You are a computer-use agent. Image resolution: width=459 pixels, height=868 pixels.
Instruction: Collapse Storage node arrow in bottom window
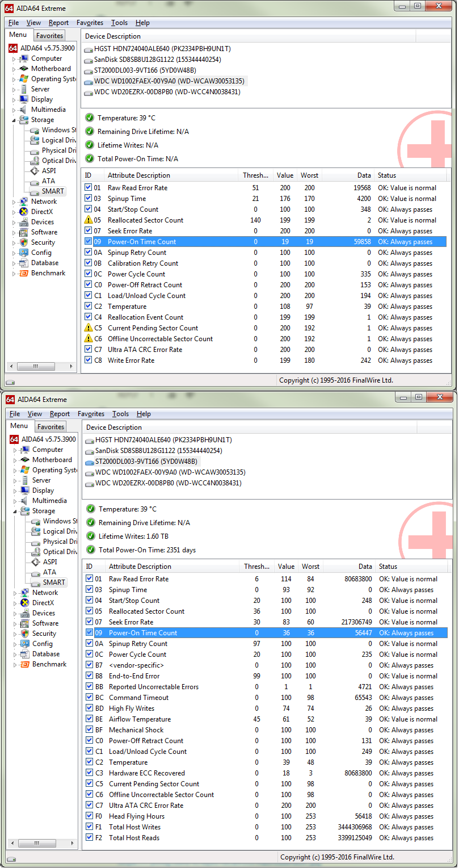tap(16, 511)
